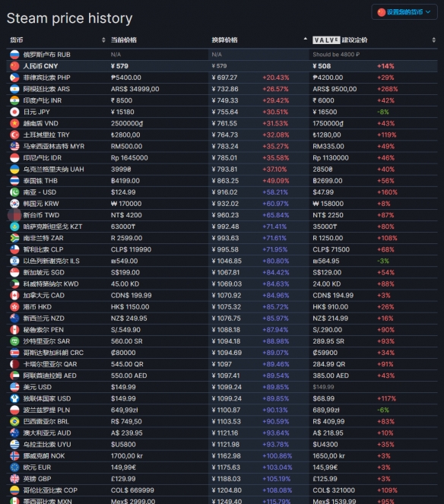Select the COL$ 669999 price cell
This screenshot has width=444, height=504.
pos(132,490)
